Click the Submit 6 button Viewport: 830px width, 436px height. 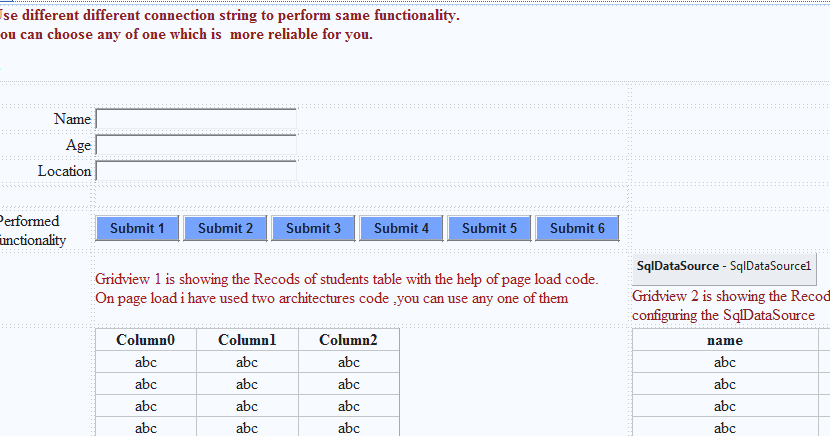[577, 229]
